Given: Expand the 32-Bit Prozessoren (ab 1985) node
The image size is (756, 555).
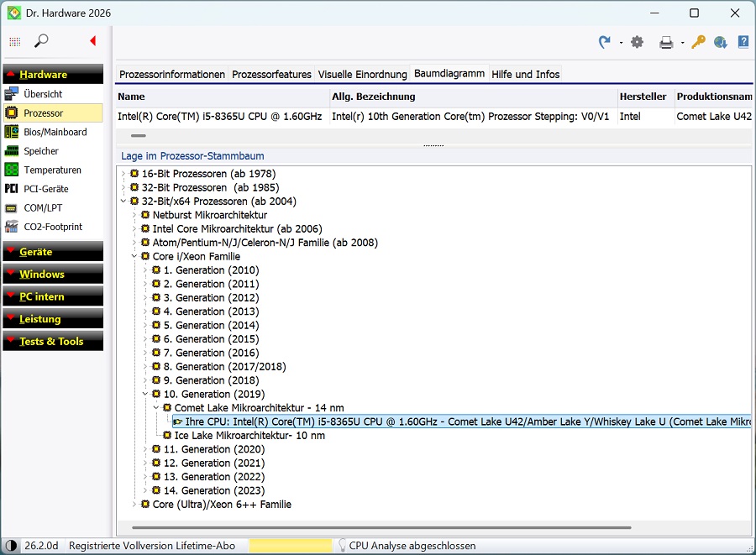Looking at the screenshot, I should pyautogui.click(x=123, y=187).
